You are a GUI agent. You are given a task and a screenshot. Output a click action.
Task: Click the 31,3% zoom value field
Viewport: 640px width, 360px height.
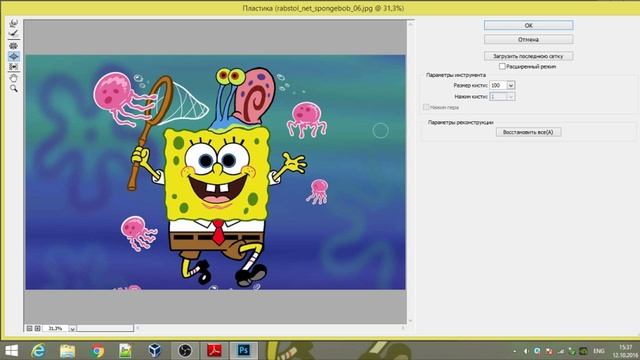[x=56, y=328]
